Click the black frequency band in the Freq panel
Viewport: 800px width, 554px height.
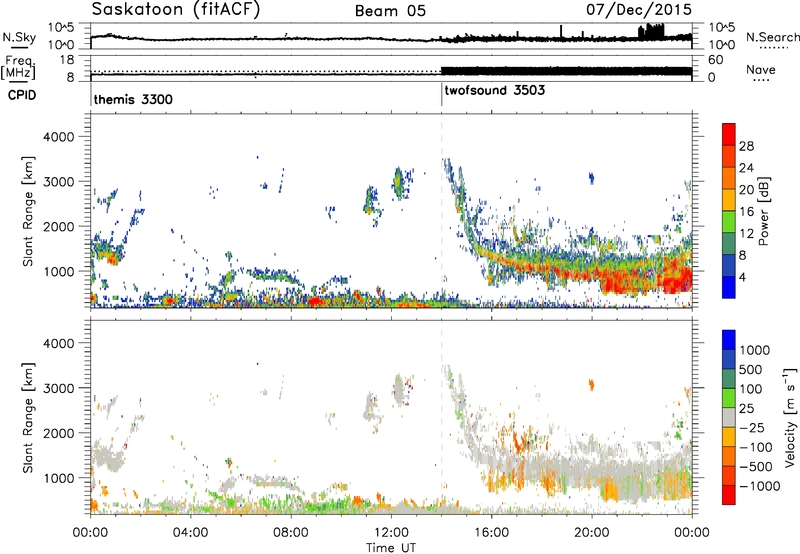[x=566, y=71]
